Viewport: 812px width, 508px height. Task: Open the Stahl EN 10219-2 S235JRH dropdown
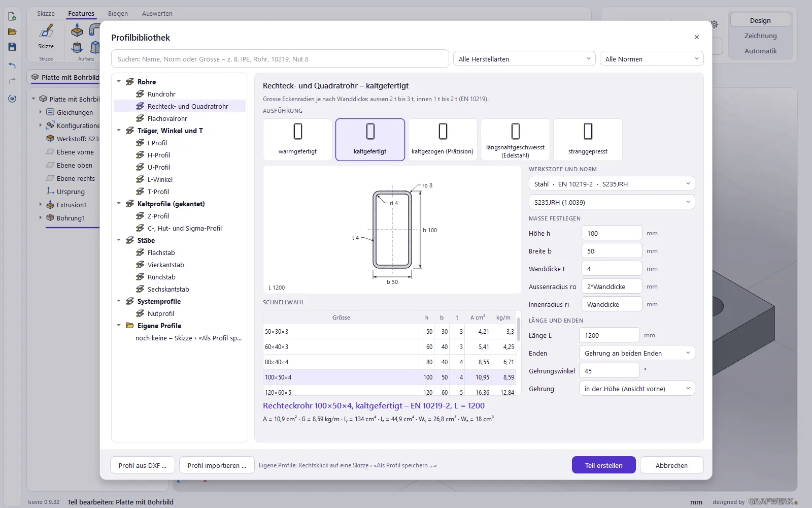tap(612, 184)
